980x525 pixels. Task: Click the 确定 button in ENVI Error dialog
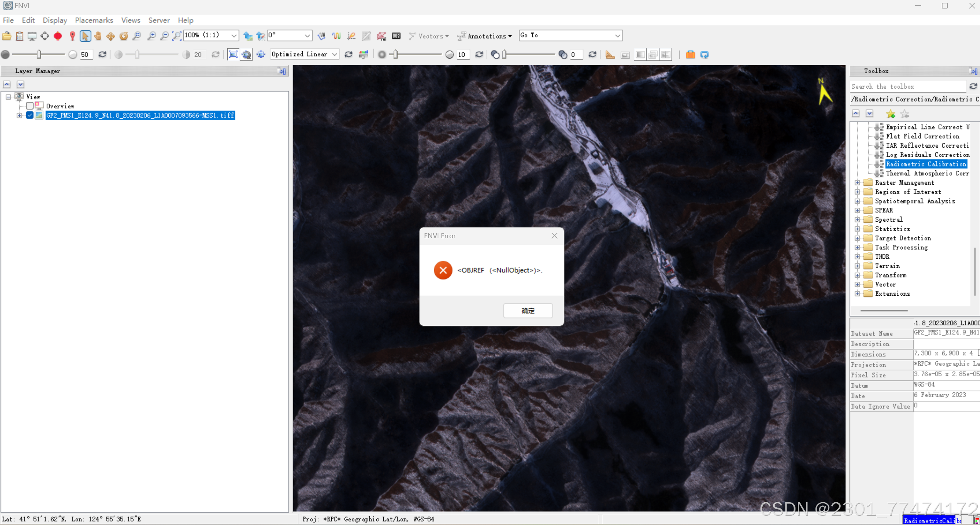click(527, 311)
